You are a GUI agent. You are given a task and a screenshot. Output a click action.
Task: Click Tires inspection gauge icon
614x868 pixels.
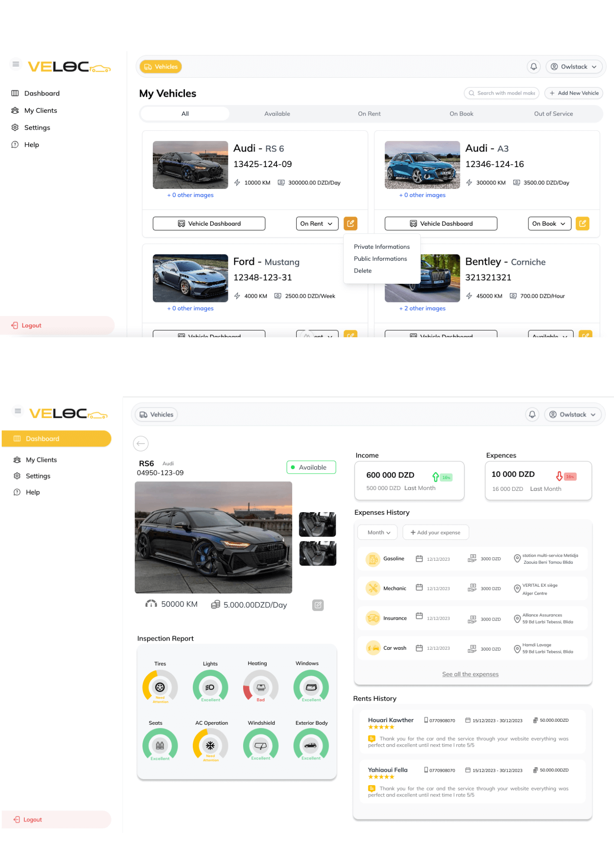point(160,687)
